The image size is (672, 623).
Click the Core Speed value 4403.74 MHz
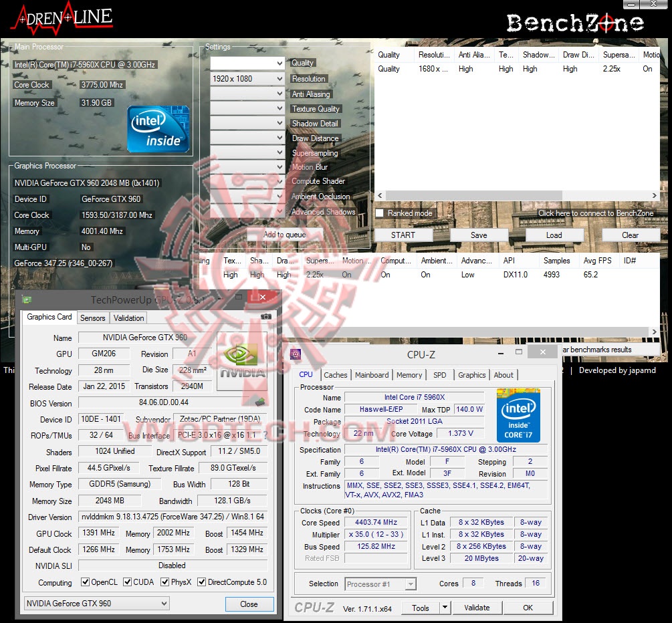pos(376,522)
